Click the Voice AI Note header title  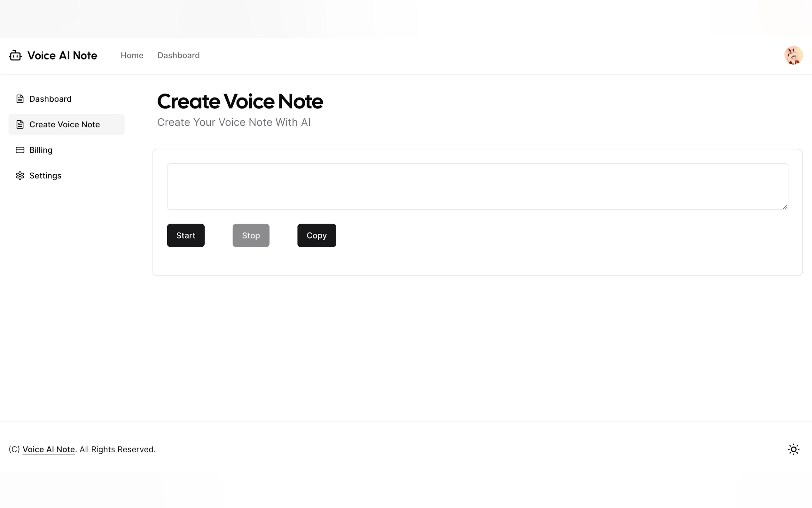(x=62, y=55)
